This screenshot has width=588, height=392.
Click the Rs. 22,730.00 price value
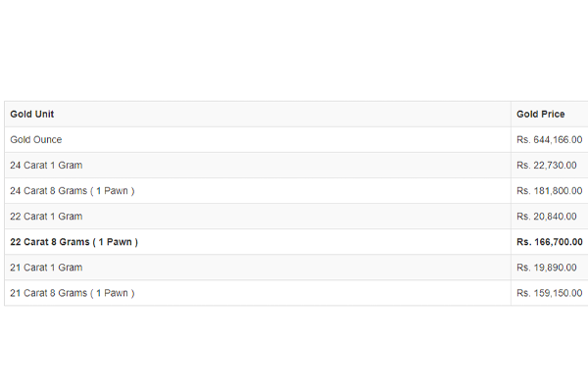pyautogui.click(x=546, y=166)
